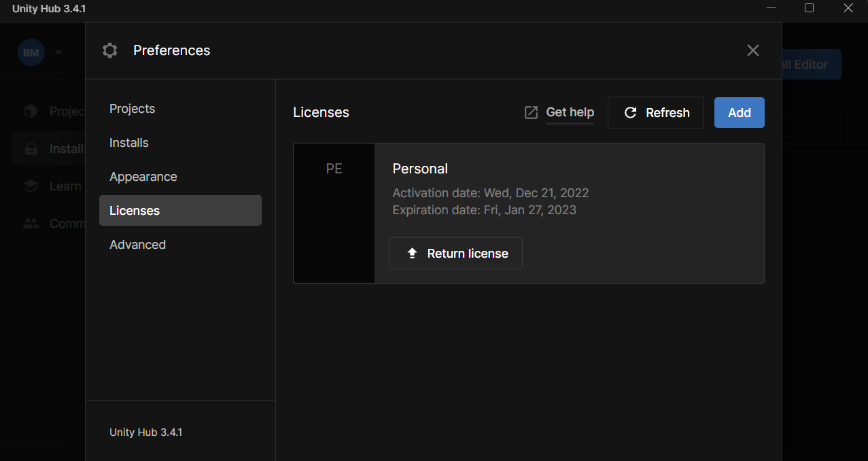
Task: Maximize the Unity Hub window
Action: pos(809,8)
